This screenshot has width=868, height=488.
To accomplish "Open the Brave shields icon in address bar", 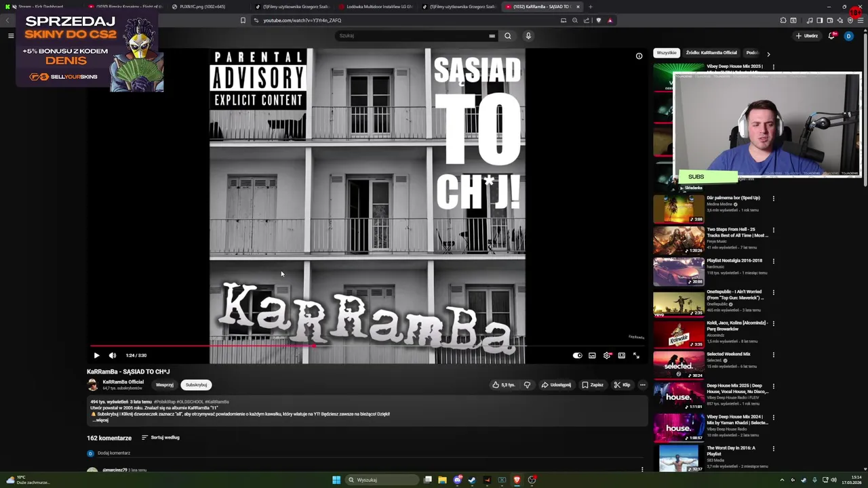I will pyautogui.click(x=598, y=20).
